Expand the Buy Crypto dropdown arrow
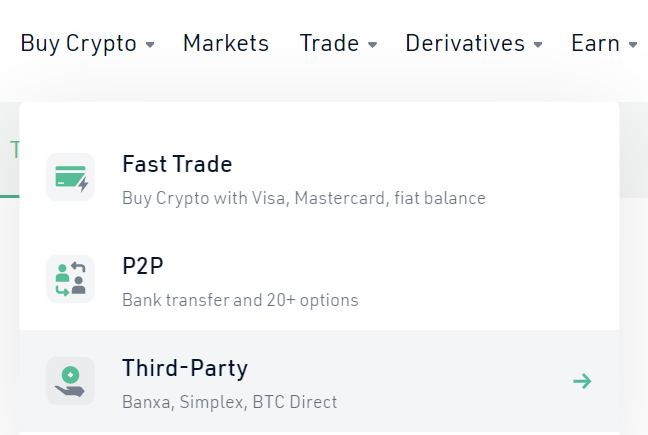The width and height of the screenshot is (648, 435). [x=150, y=45]
